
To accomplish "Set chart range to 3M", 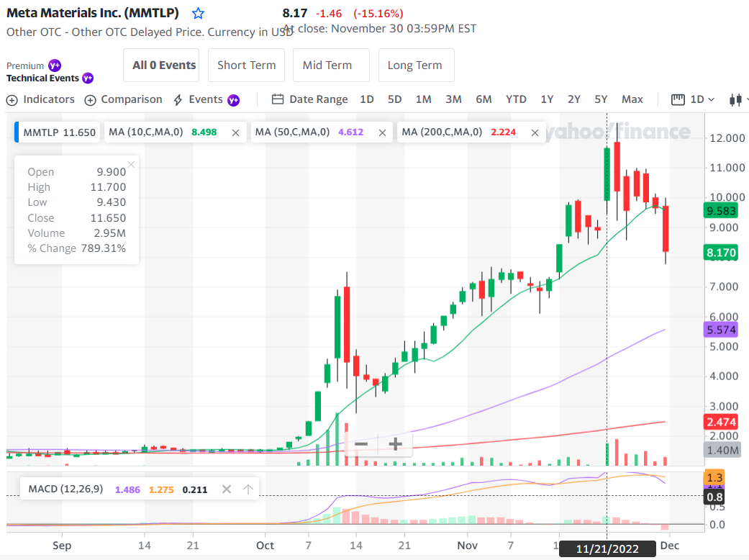I will [x=453, y=99].
